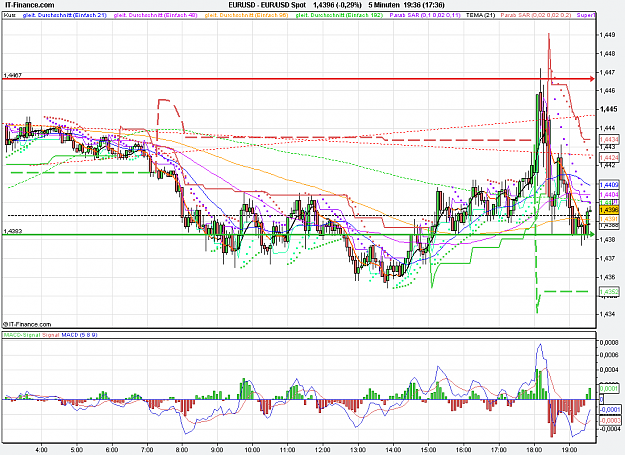The image size is (625, 455).
Task: Click the 1,449 price axis label
Action: click(x=607, y=35)
